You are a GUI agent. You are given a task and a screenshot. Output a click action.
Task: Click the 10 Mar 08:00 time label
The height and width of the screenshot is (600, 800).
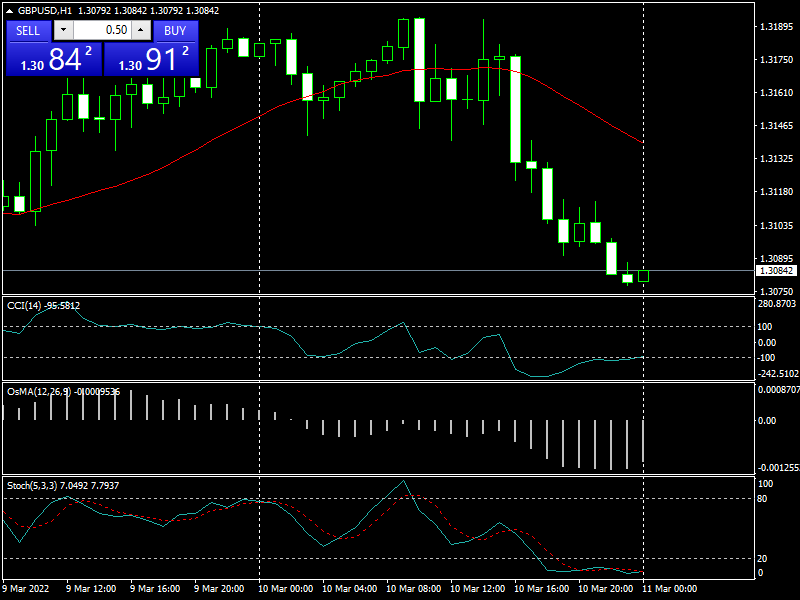click(x=414, y=588)
